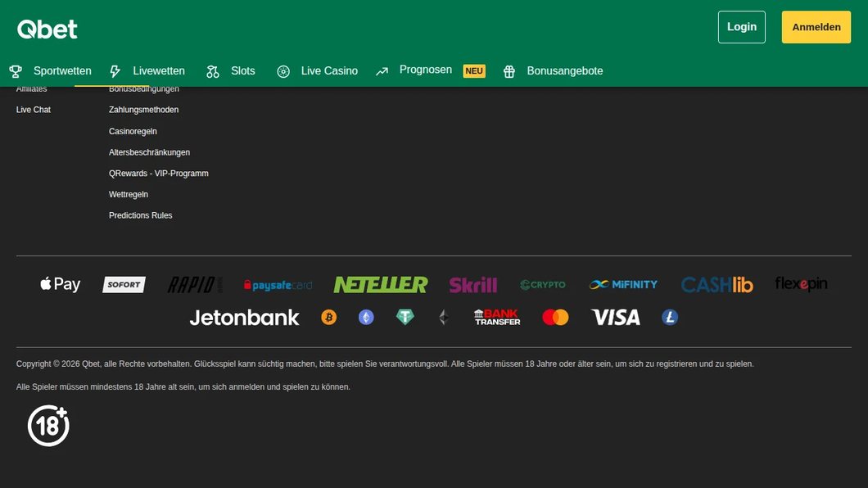Click the Livewetten lightning bolt icon
Screen dimensions: 868x488
[115, 70]
